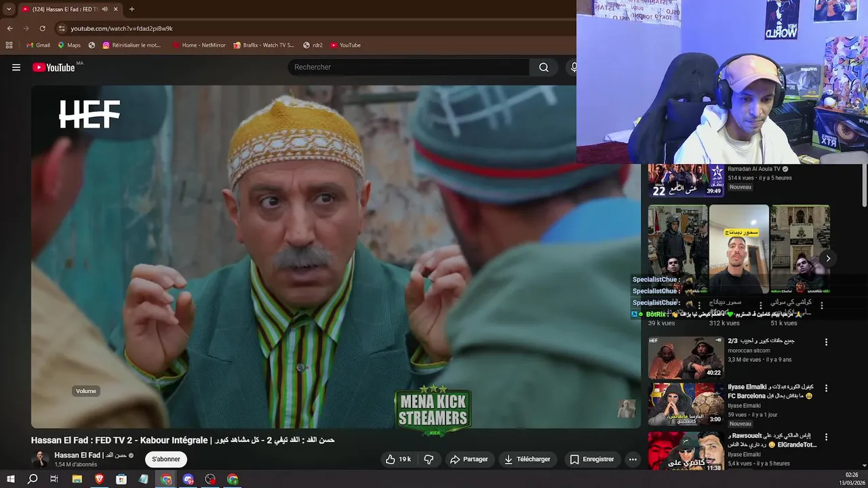Click the address bar URL
The width and height of the screenshot is (868, 488).
click(x=122, y=28)
